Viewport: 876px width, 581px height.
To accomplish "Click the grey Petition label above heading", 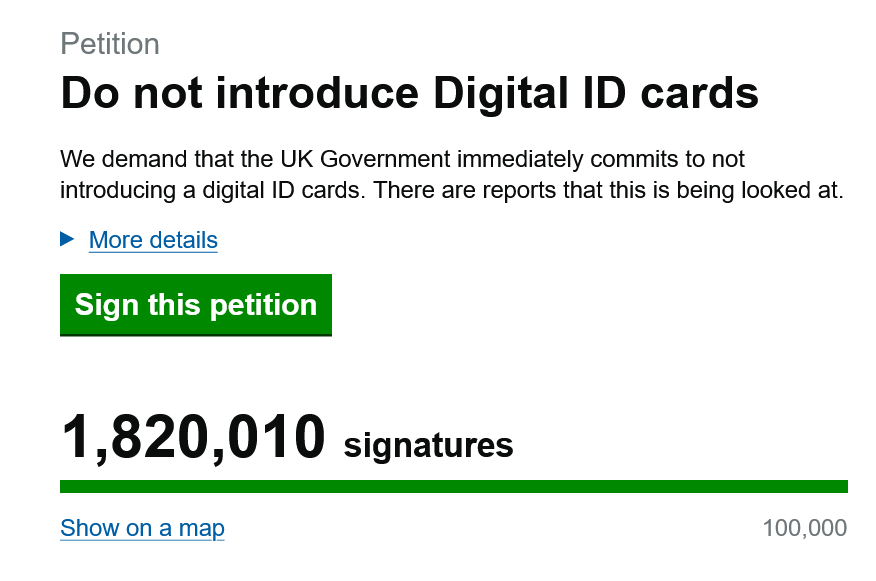I will [110, 44].
